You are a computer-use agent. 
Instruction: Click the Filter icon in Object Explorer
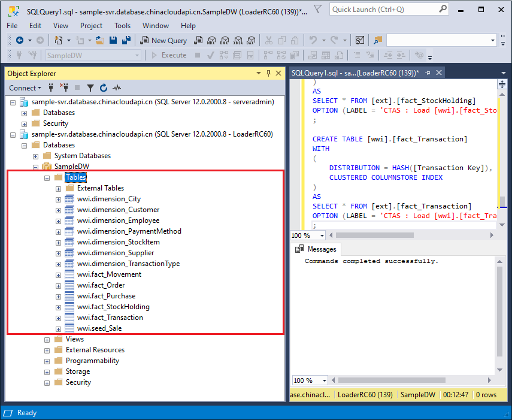pyautogui.click(x=90, y=88)
